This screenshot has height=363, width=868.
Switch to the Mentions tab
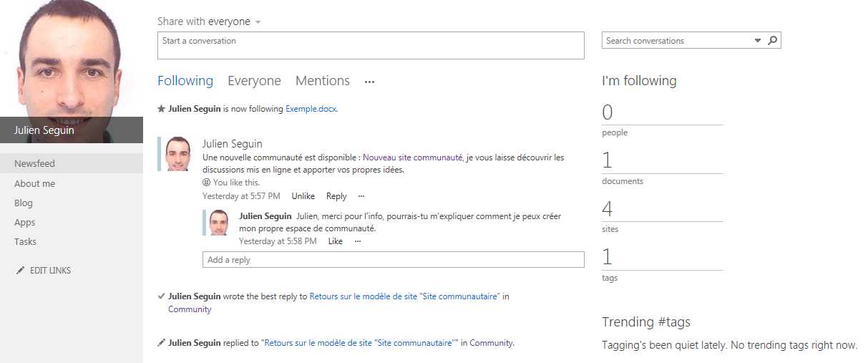(322, 81)
